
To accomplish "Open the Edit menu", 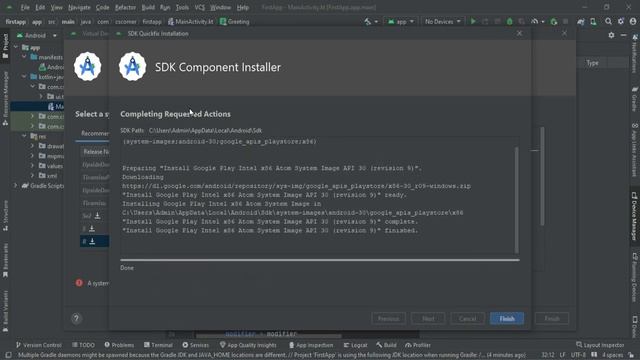I will [40, 7].
